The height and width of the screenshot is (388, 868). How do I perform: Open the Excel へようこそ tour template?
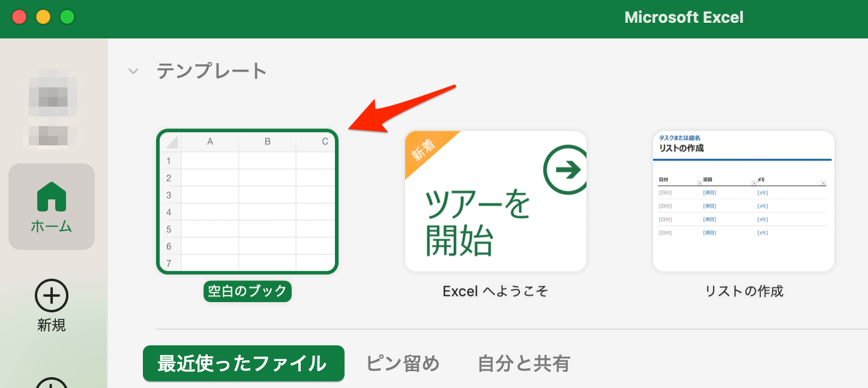[496, 201]
